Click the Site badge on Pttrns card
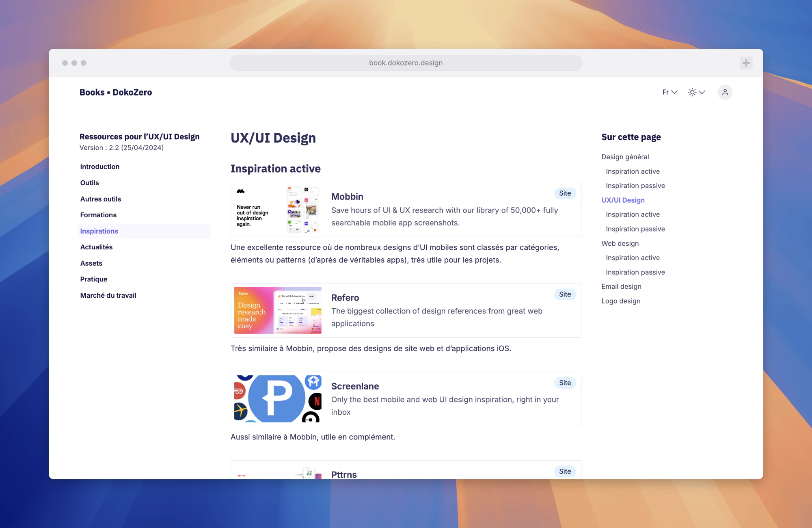Screen dimensions: 812x528 pyautogui.click(x=565, y=472)
